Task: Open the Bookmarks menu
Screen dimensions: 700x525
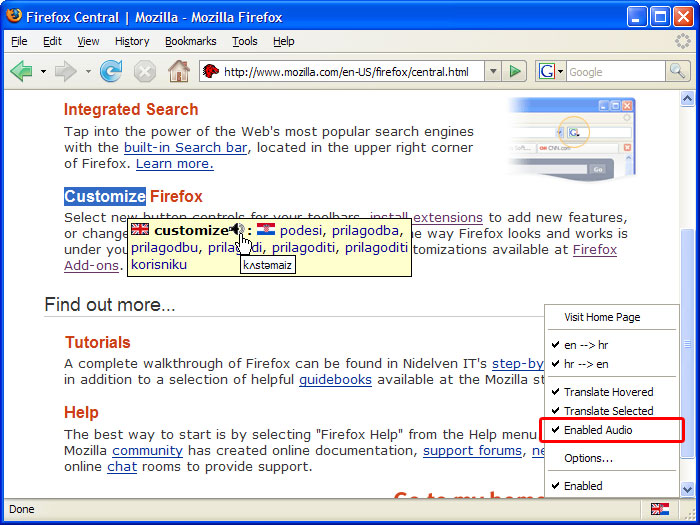Action: coord(191,42)
